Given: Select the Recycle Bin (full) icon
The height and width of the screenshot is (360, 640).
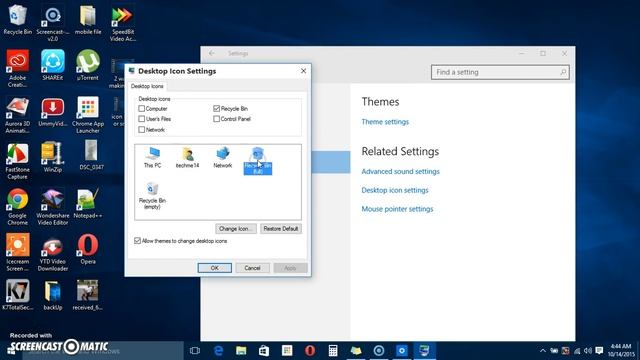Looking at the screenshot, I should click(258, 161).
